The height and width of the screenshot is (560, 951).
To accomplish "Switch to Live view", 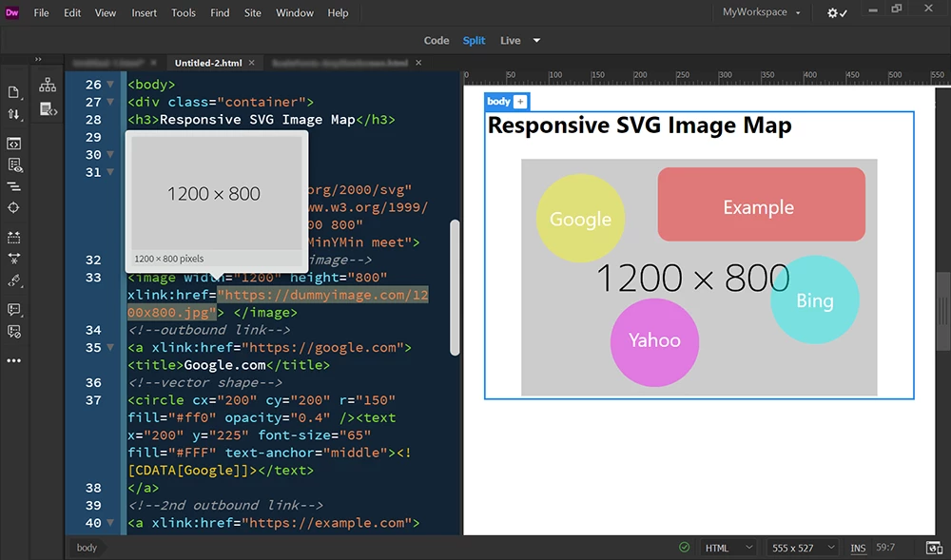I will 510,41.
